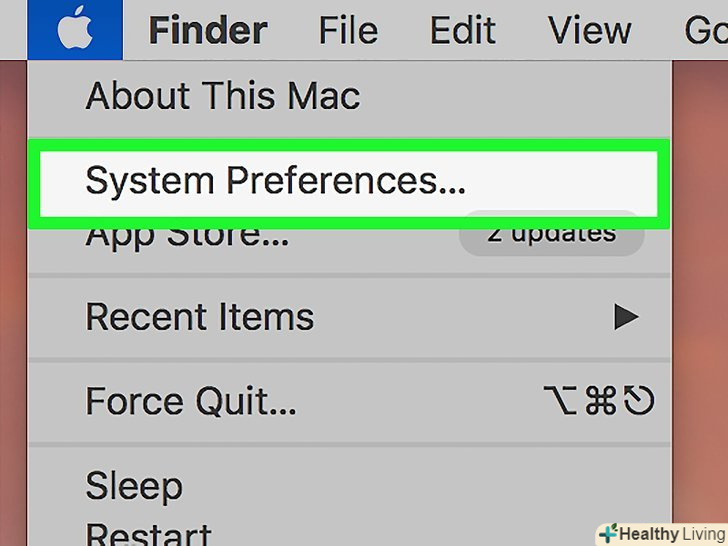Click the desktop background right of the menu
Image resolution: width=728 pixels, height=546 pixels.
[x=700, y=300]
